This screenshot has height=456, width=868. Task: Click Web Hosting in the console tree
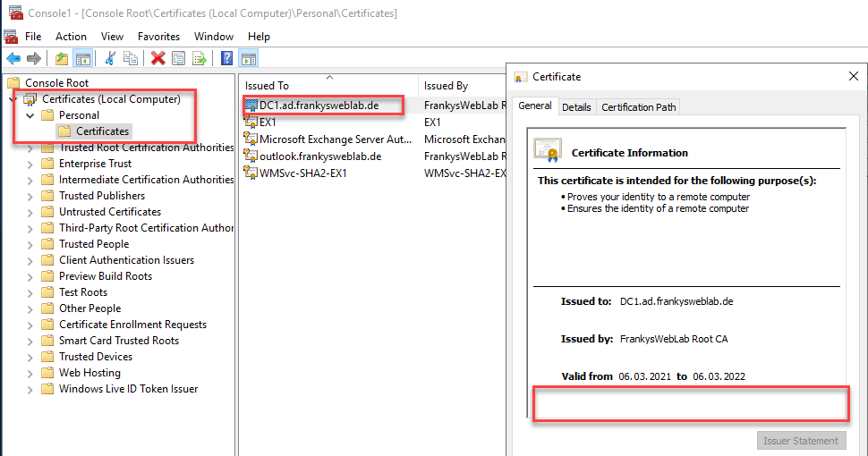pos(89,373)
